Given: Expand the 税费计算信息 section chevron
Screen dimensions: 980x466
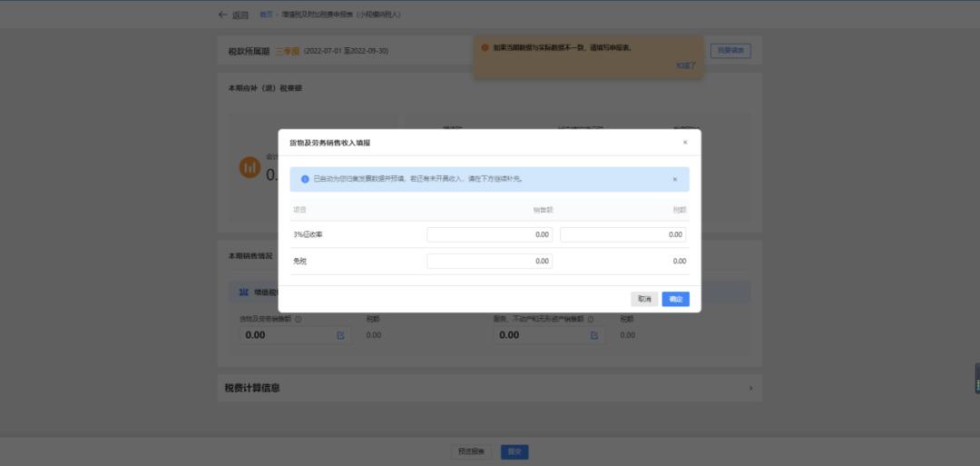Looking at the screenshot, I should 750,388.
